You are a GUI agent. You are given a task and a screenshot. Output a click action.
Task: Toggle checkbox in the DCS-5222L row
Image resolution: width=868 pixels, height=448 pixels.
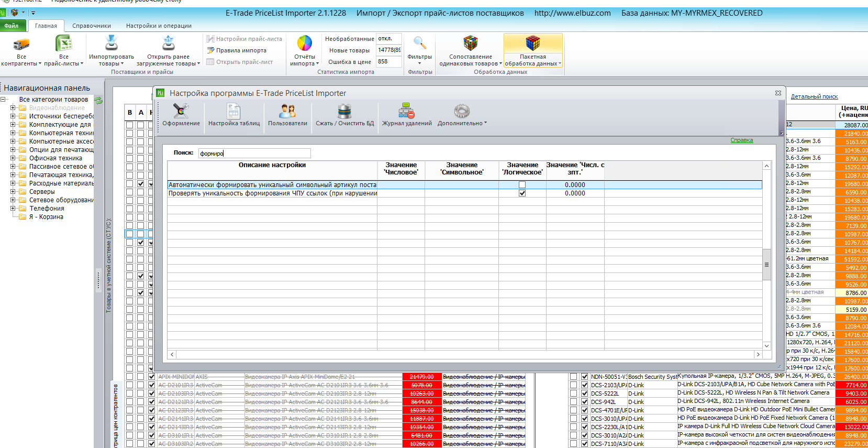coord(584,394)
